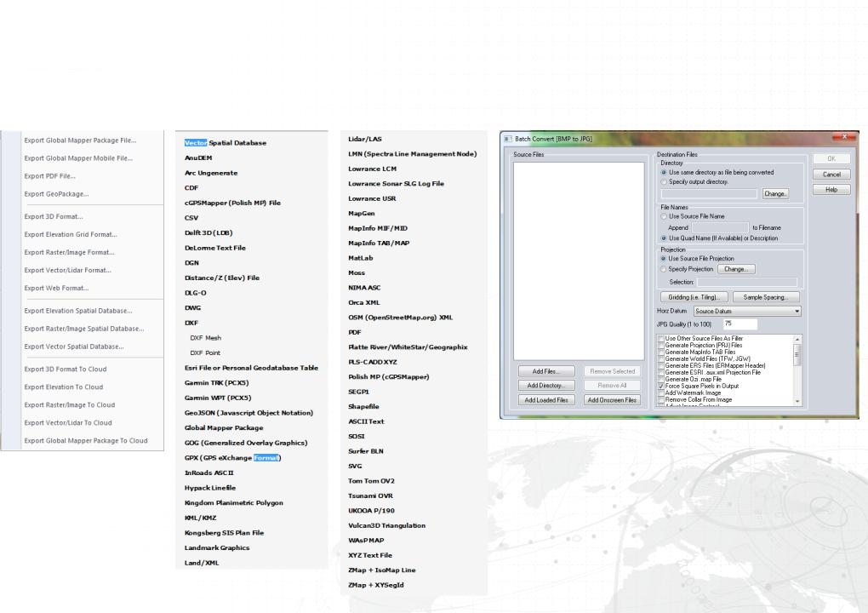
Task: Select 'Use same directory as file being converted'
Action: tap(664, 172)
